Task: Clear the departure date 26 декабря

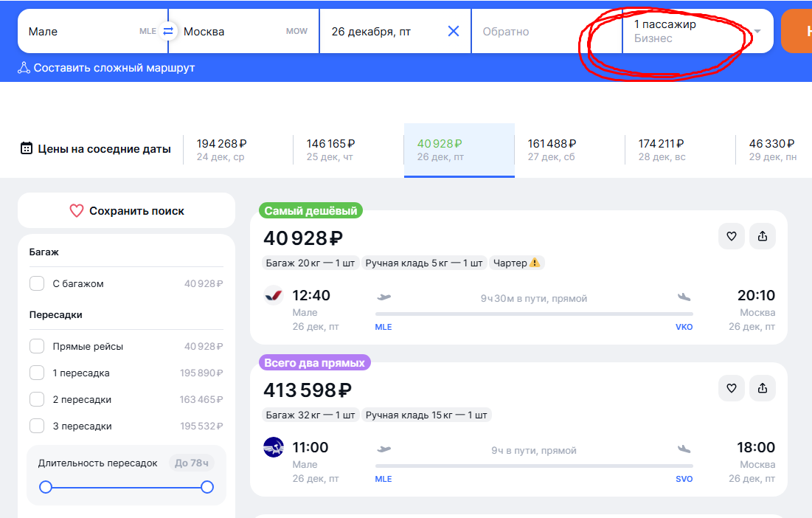Action: pos(454,31)
